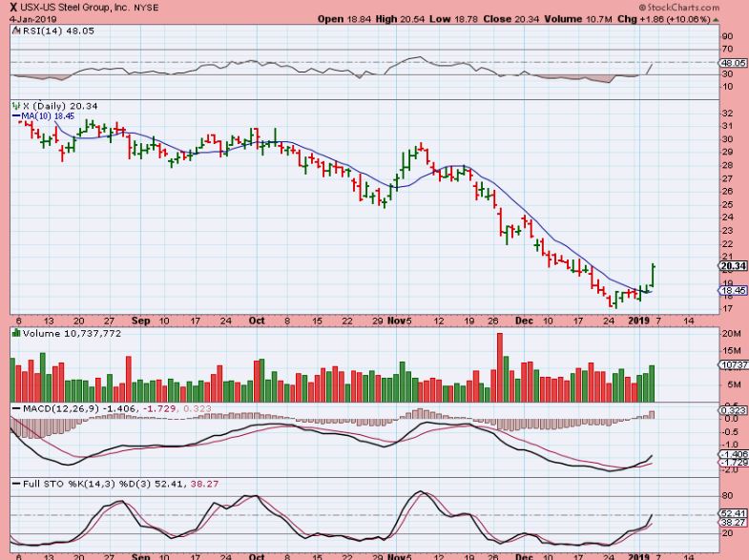Click the X (Daily) 20.34 legend text
749x560 pixels.
click(x=61, y=106)
